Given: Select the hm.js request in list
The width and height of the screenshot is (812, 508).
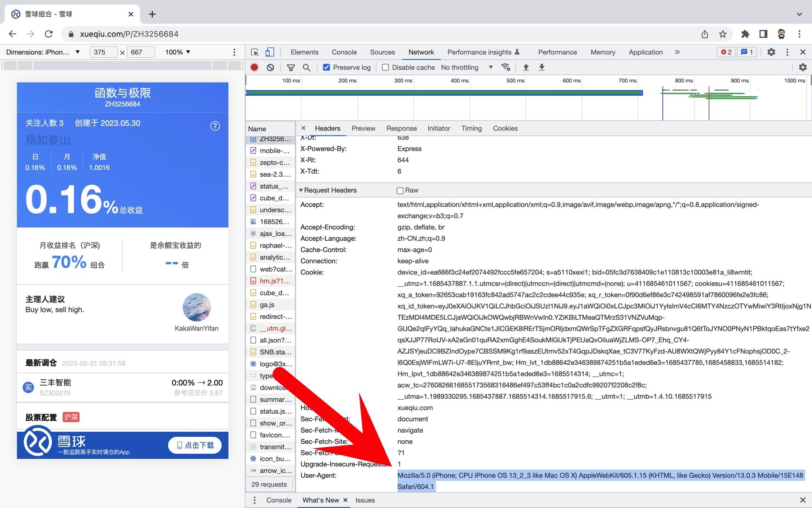Looking at the screenshot, I should coord(274,281).
